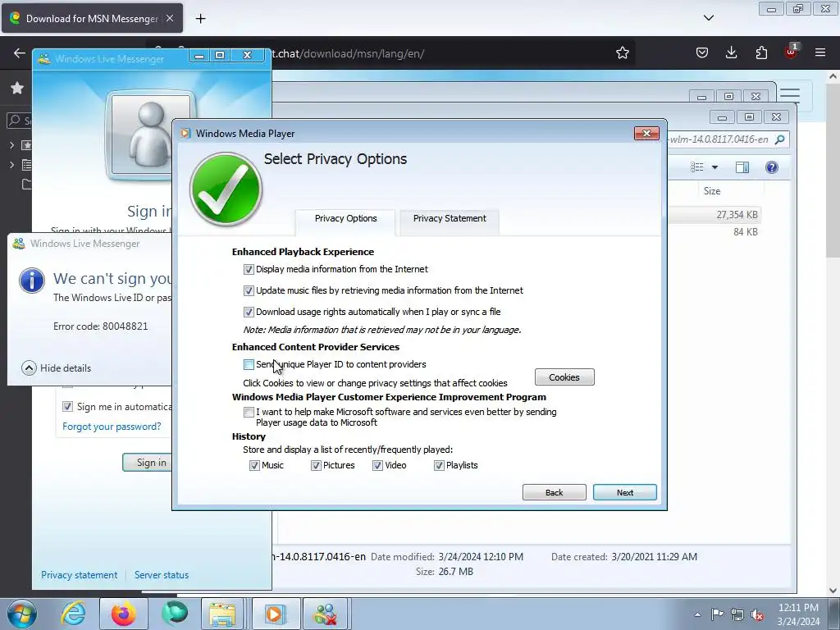This screenshot has height=630, width=840.
Task: Click the sidebar search field
Action: pos(20,121)
